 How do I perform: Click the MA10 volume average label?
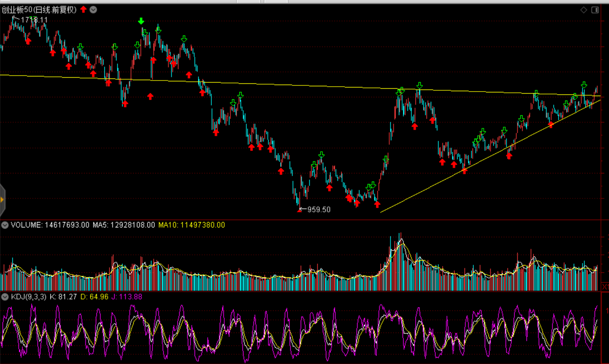pyautogui.click(x=191, y=225)
